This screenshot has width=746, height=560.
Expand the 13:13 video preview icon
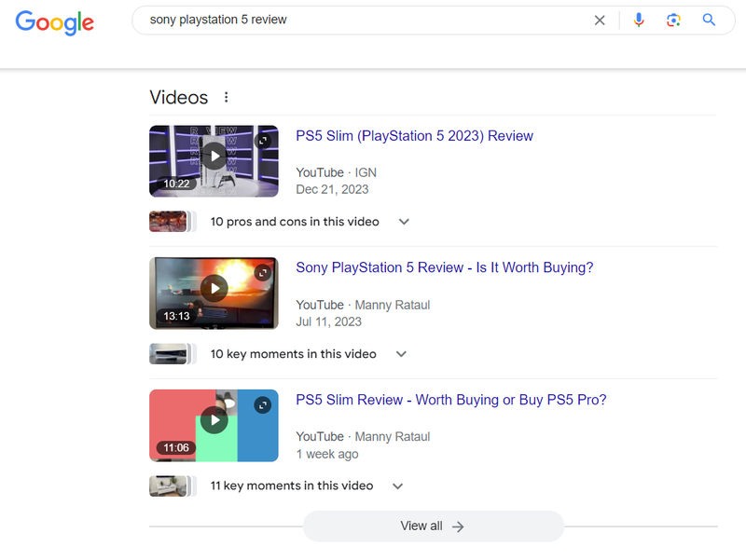tap(263, 273)
